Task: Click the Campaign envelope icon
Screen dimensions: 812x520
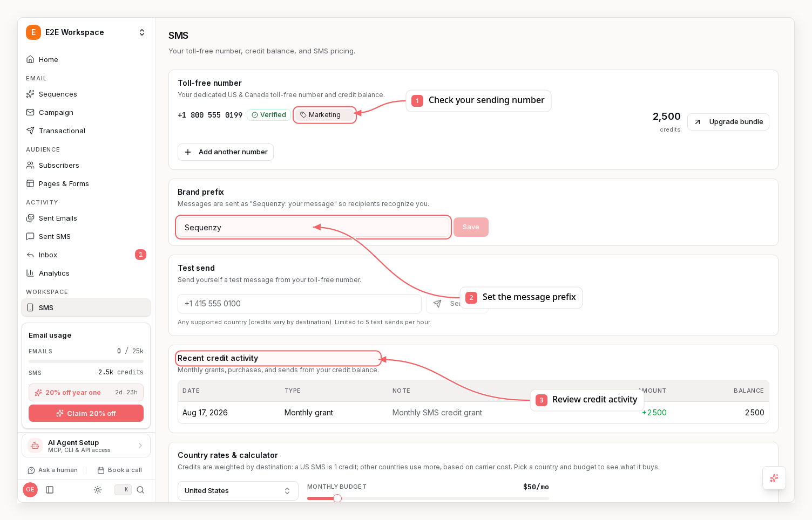Action: 30,112
